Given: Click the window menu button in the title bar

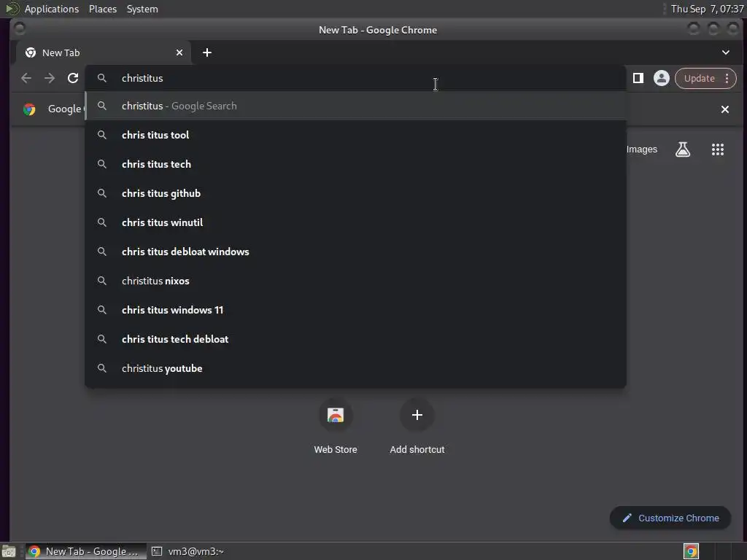Looking at the screenshot, I should point(20,29).
